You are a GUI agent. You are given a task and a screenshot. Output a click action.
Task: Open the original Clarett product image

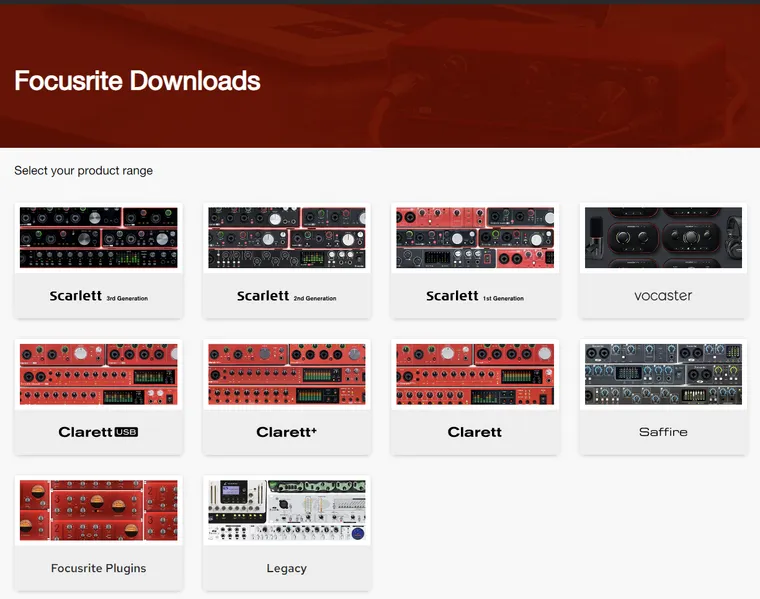475,374
